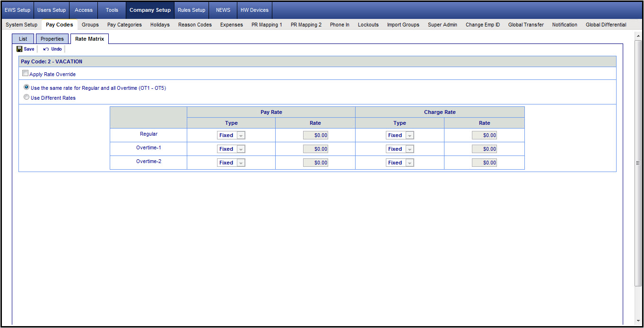Click the vertical scrollbar handle

(x=638, y=163)
